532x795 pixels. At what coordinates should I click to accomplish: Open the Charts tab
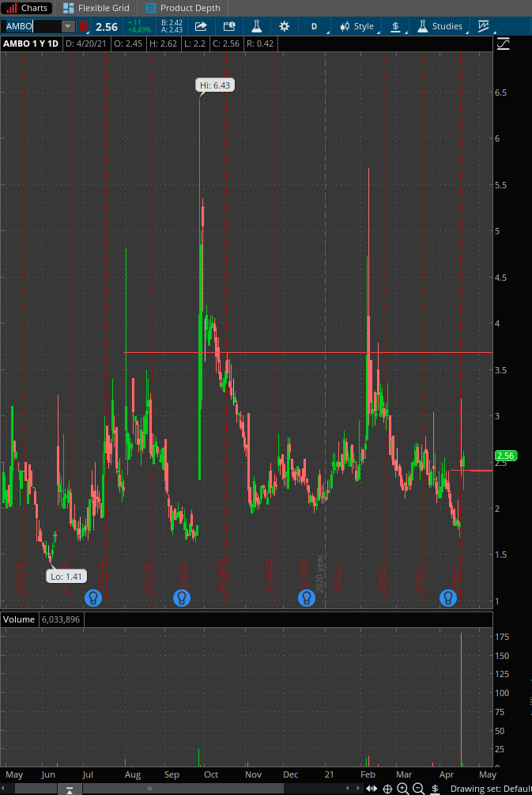[27, 8]
